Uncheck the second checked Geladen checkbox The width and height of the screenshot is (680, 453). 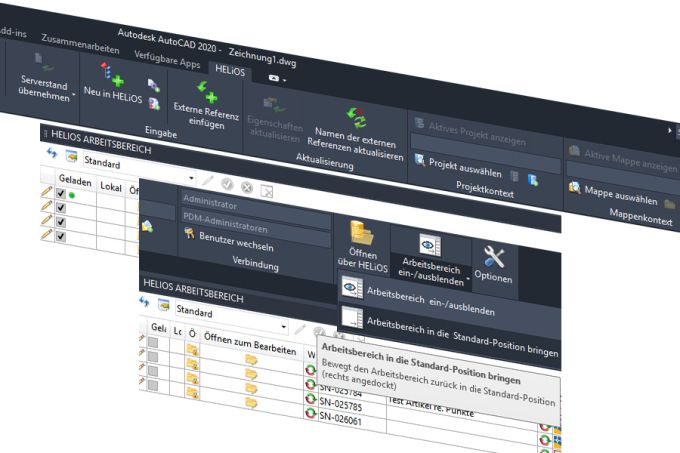click(61, 208)
